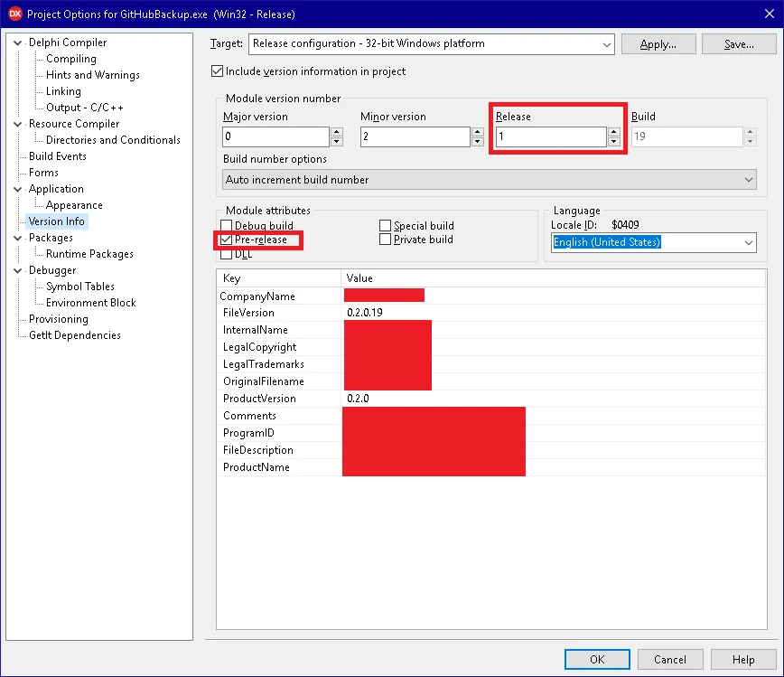784x677 pixels.
Task: Select Compiling in options tree
Action: coord(71,59)
